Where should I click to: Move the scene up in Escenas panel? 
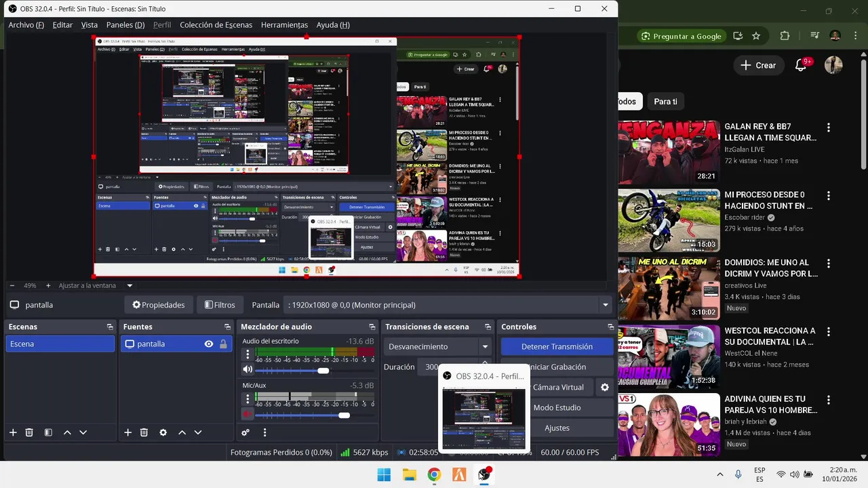coord(67,432)
